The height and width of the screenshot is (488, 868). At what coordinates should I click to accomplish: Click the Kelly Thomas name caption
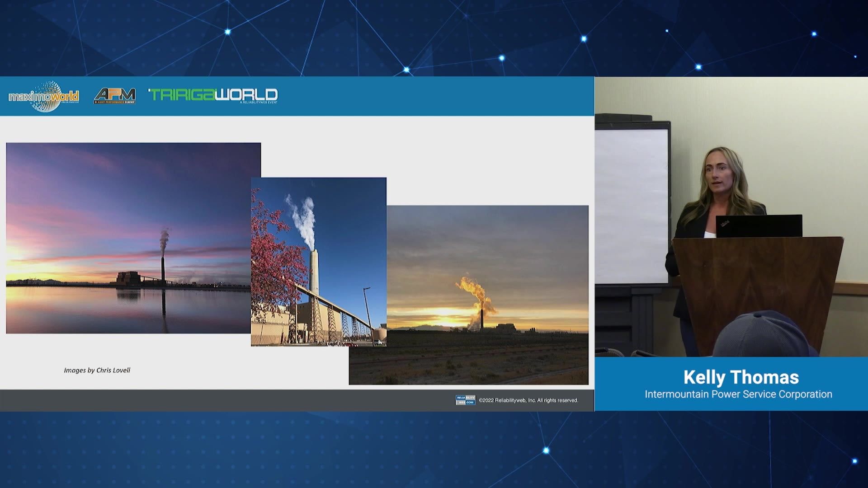(x=741, y=377)
